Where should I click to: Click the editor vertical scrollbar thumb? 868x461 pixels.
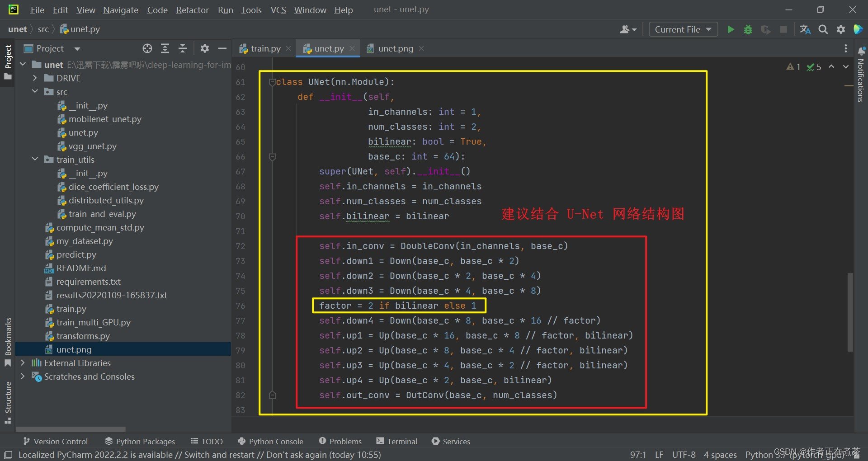click(x=850, y=312)
